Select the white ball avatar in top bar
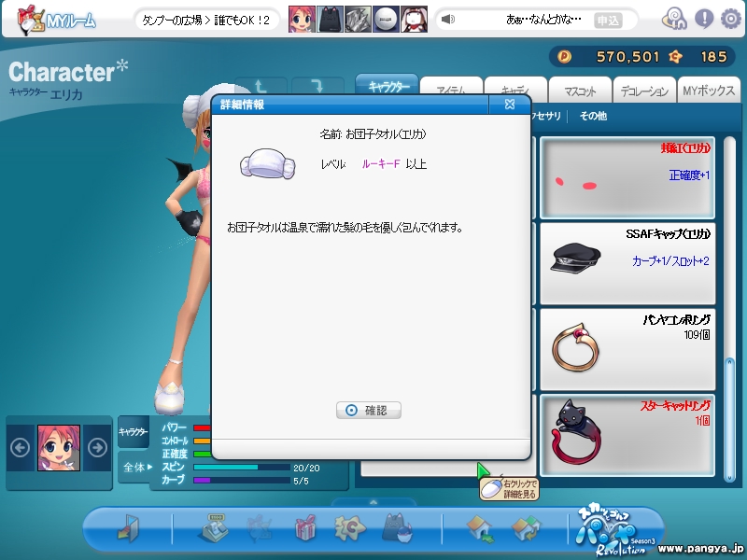747x560 pixels. (386, 20)
